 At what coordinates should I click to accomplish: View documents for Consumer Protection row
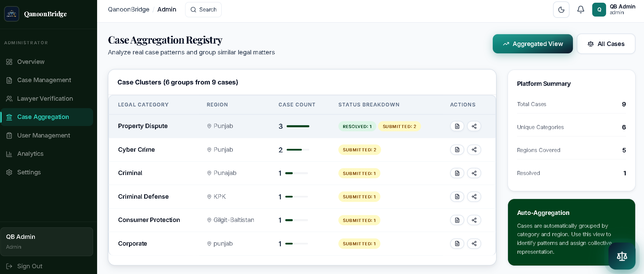click(457, 220)
